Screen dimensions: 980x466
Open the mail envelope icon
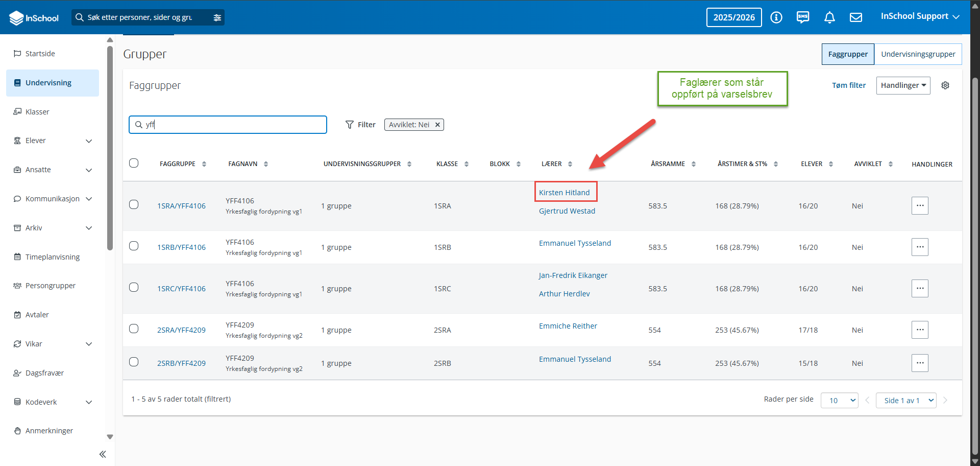click(x=856, y=17)
